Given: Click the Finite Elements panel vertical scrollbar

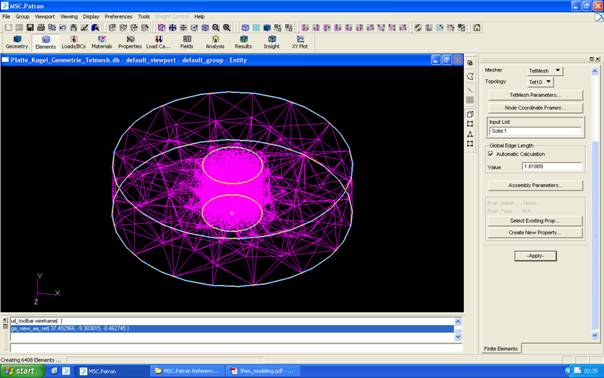Looking at the screenshot, I should 595,203.
